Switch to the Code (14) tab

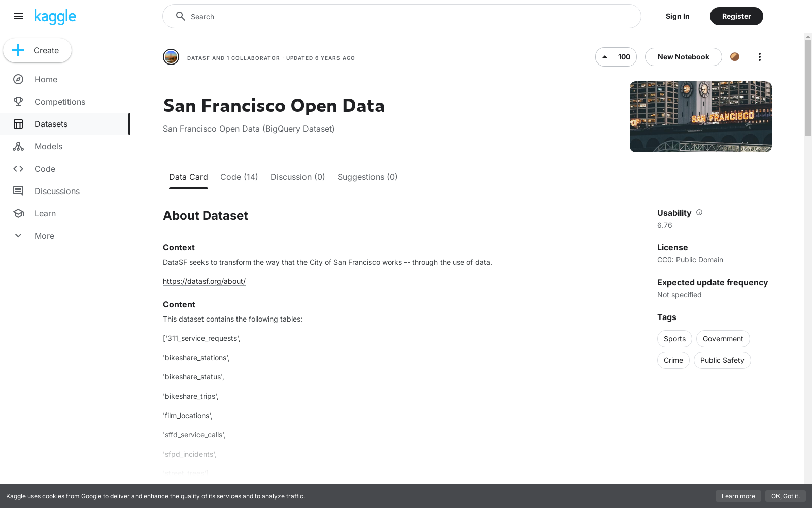point(239,177)
